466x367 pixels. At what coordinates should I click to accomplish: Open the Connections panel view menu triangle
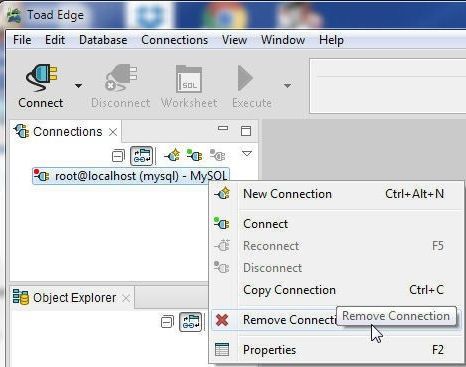[x=247, y=154]
